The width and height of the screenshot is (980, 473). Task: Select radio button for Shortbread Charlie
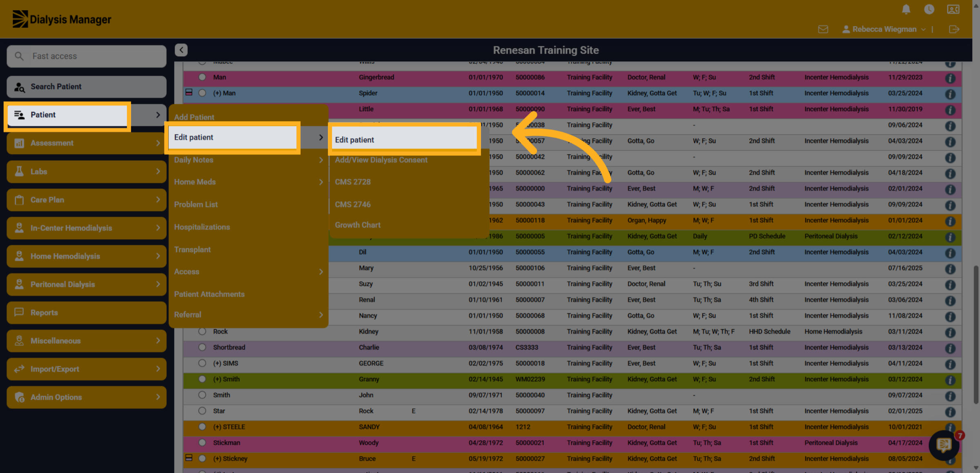pyautogui.click(x=202, y=347)
